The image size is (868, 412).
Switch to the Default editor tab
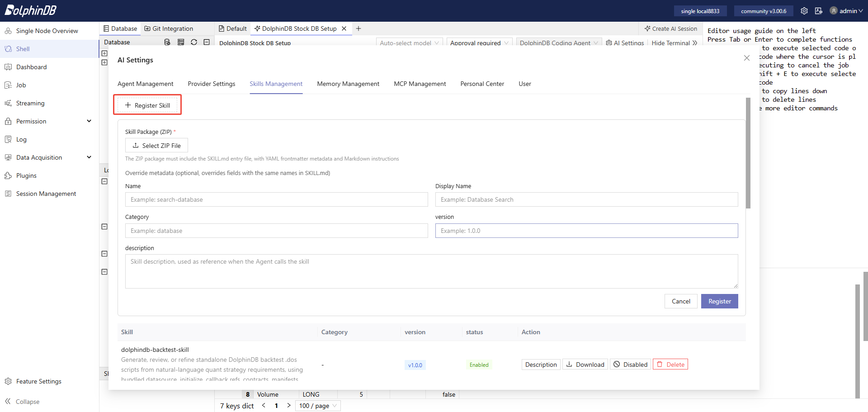pos(233,28)
